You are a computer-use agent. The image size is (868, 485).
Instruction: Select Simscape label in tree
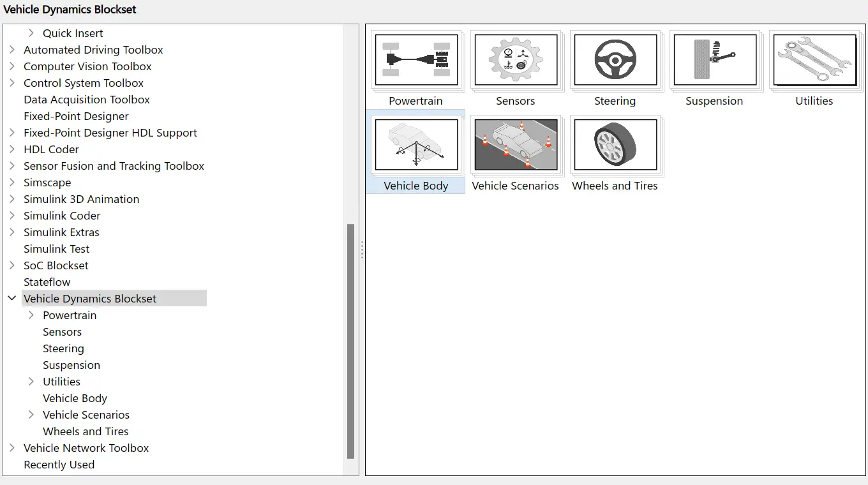(47, 183)
